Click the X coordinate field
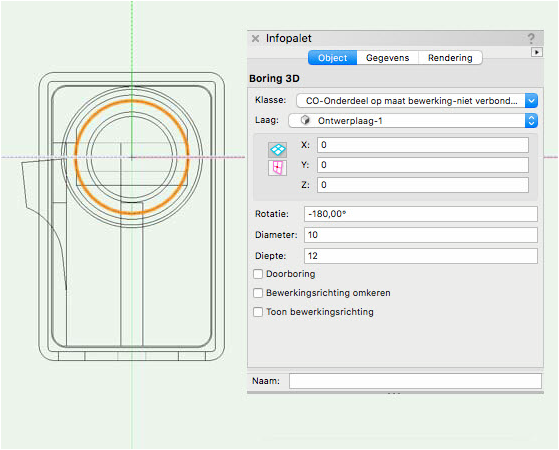Screen dimensions: 559x450 (423, 145)
